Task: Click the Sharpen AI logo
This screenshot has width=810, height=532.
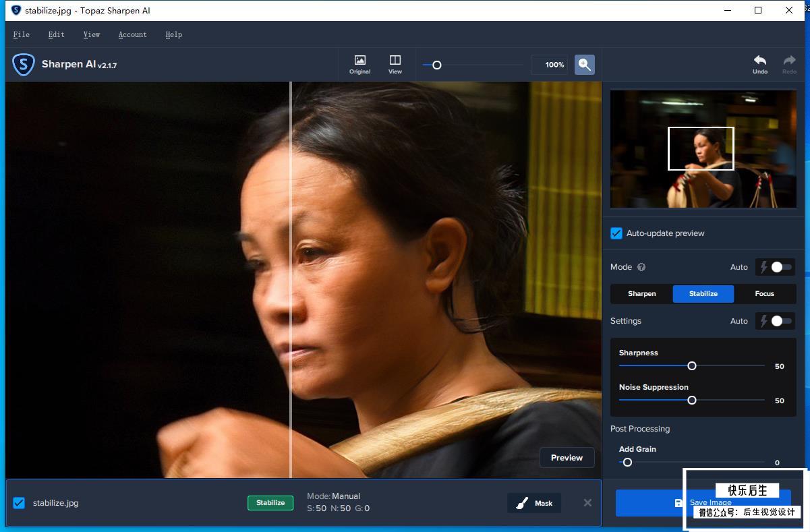Action: tap(24, 65)
